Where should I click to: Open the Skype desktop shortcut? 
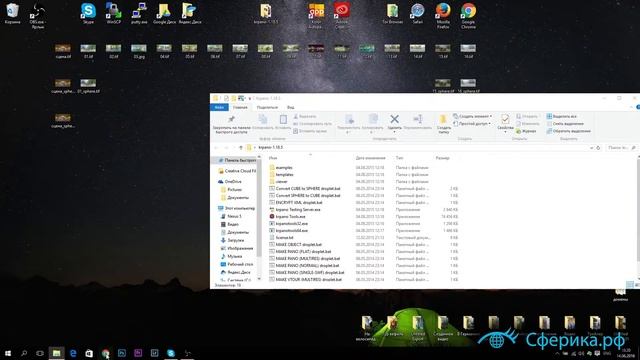88,13
